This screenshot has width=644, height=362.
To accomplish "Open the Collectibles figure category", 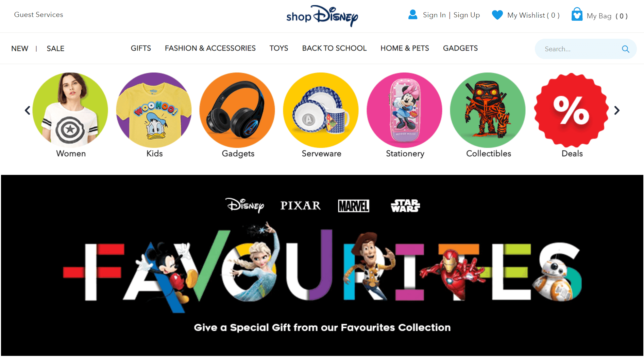I will [488, 110].
